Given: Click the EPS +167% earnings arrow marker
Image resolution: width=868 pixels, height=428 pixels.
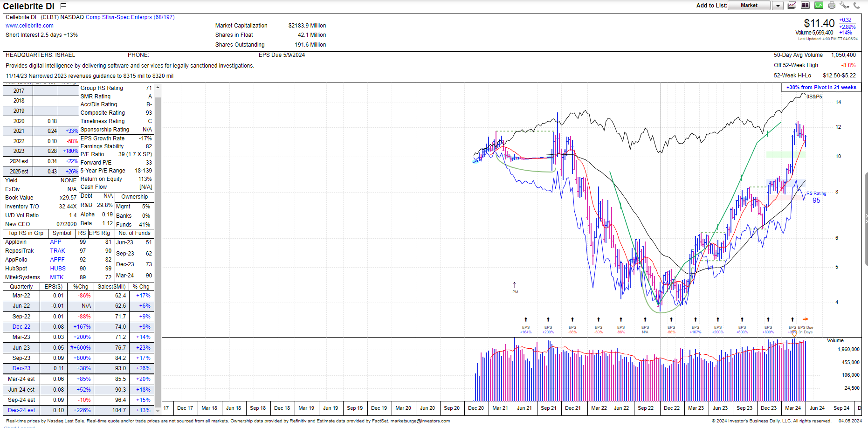Looking at the screenshot, I should click(x=696, y=319).
